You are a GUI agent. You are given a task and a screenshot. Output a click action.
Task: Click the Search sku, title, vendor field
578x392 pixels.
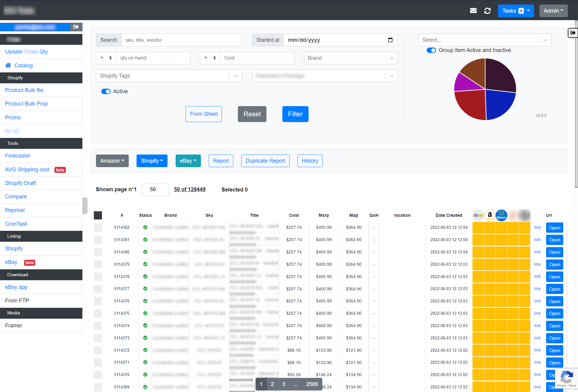tap(182, 40)
